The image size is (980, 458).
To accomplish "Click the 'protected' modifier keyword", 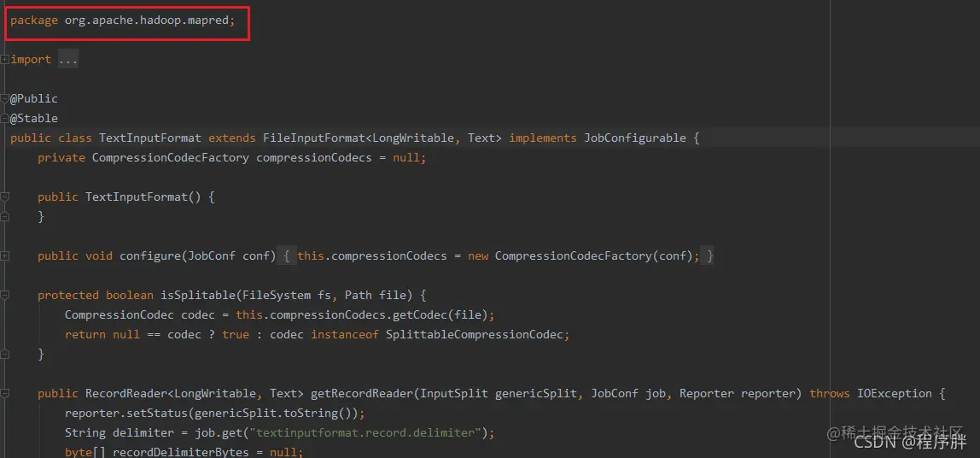I will 68,295.
